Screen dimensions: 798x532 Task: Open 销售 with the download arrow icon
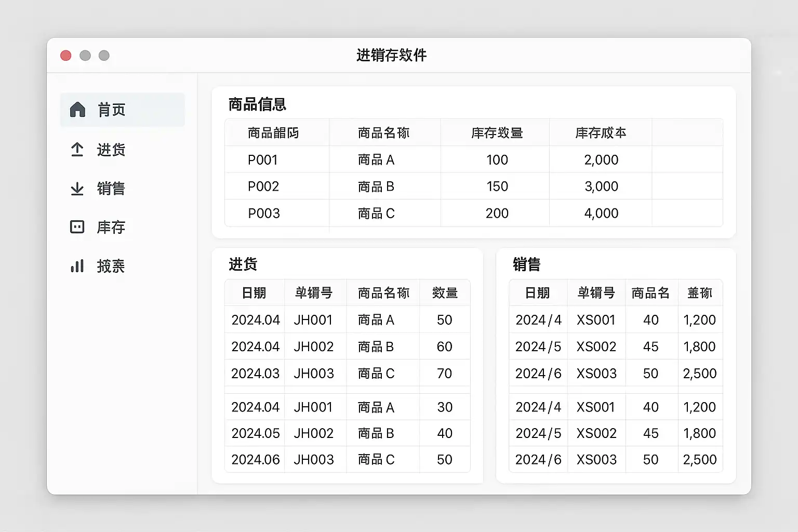[x=77, y=189]
